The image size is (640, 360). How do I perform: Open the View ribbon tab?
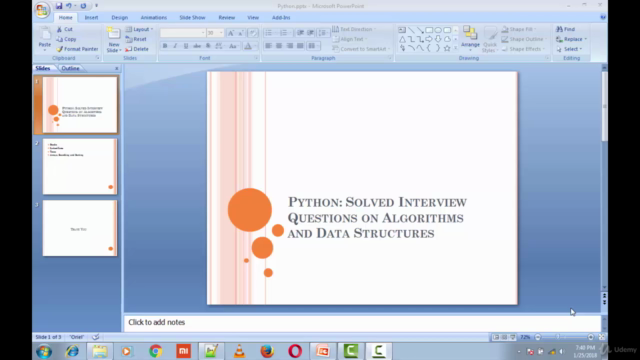click(253, 18)
